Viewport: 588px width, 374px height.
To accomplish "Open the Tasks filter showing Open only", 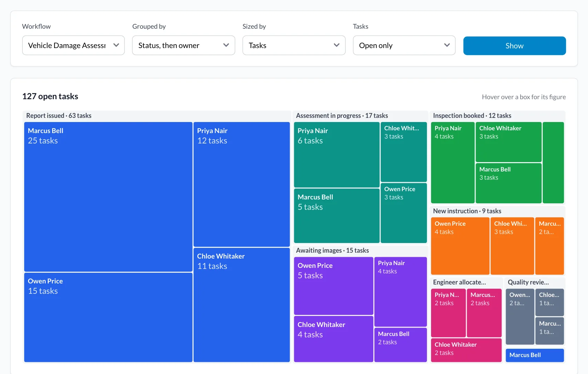I will 404,45.
